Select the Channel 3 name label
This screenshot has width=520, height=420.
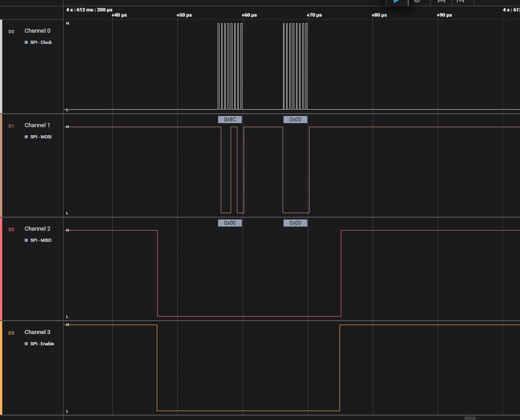click(37, 332)
